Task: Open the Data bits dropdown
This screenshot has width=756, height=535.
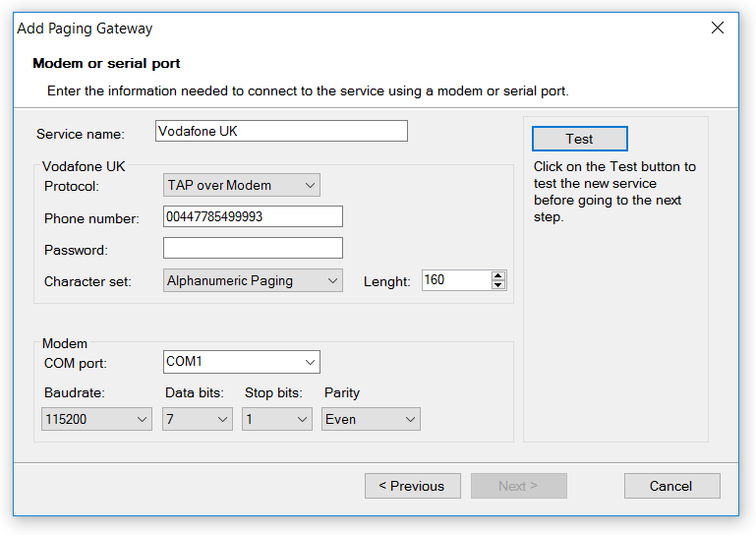Action: [197, 419]
